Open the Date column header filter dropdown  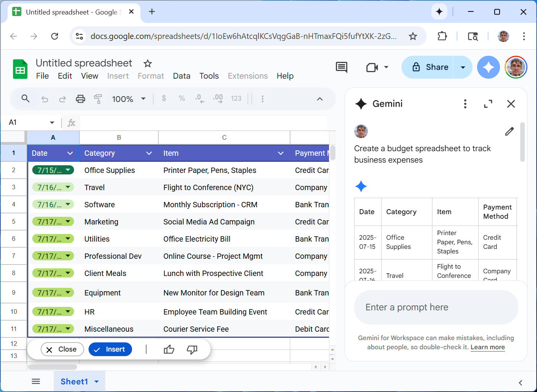point(70,153)
